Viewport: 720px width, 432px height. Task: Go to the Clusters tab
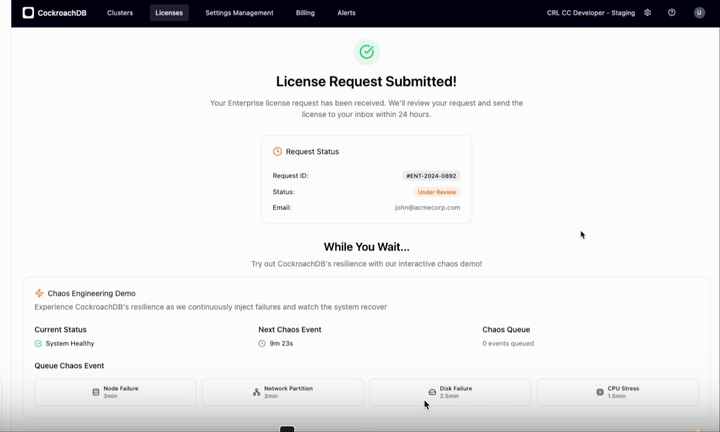coord(120,13)
